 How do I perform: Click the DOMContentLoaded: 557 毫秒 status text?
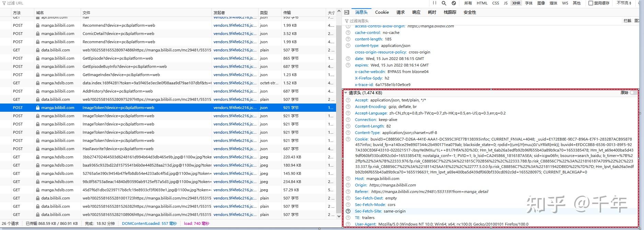149,223
